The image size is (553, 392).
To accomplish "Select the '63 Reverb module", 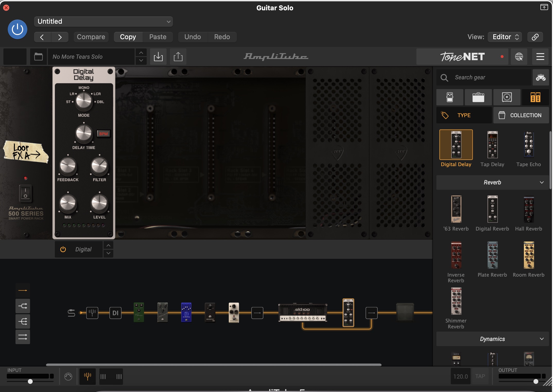I will [456, 209].
